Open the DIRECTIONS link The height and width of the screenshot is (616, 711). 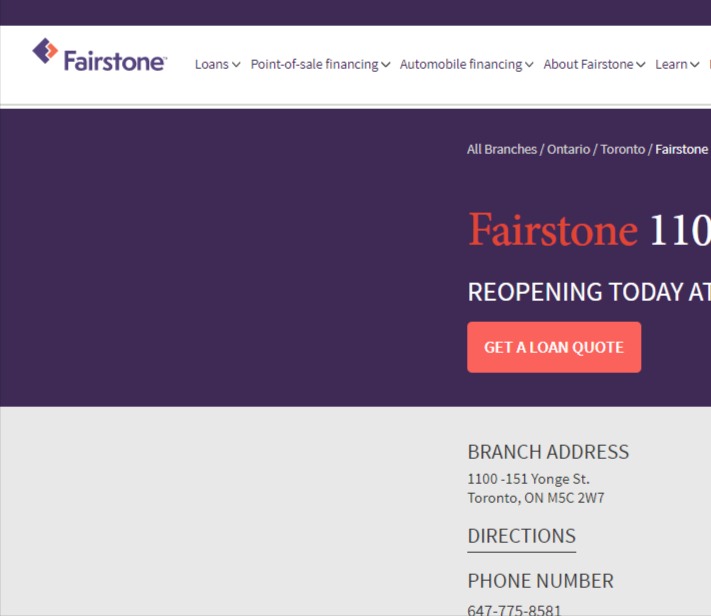[521, 537]
